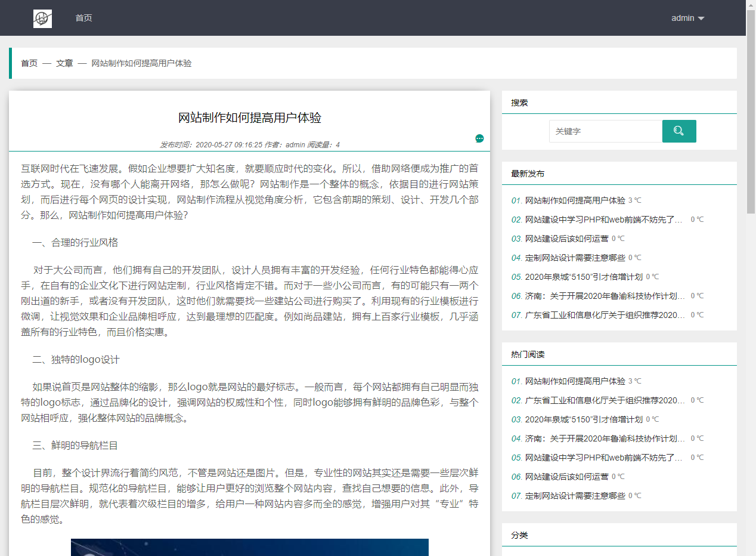Open latest post 01 网站制作如何提高用户体验

click(x=575, y=200)
